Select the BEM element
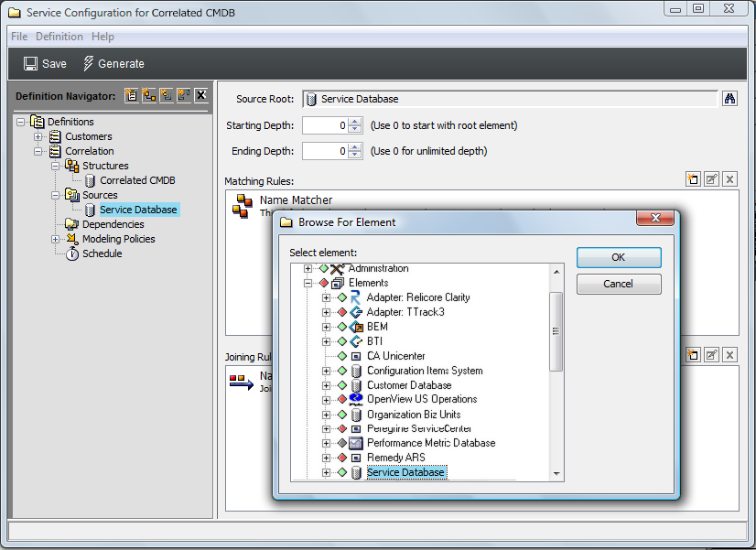Image resolution: width=756 pixels, height=550 pixels. click(x=377, y=327)
